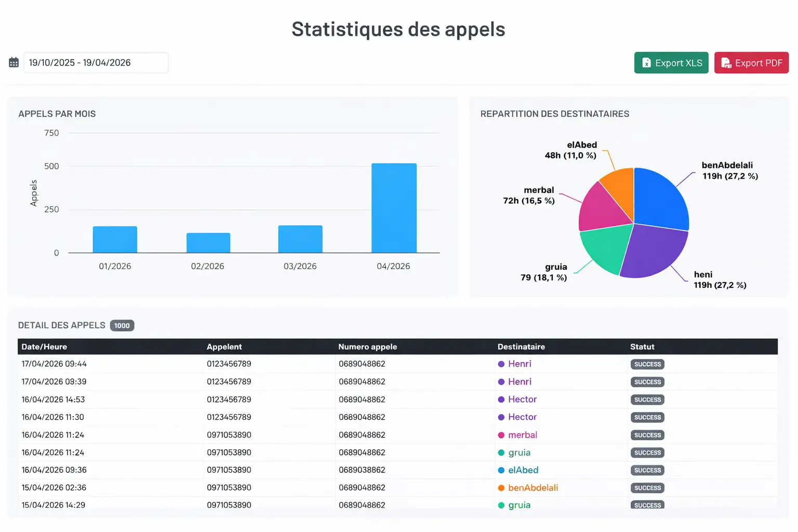
Task: Click the 04/2026 bar in the chart
Action: 394,208
